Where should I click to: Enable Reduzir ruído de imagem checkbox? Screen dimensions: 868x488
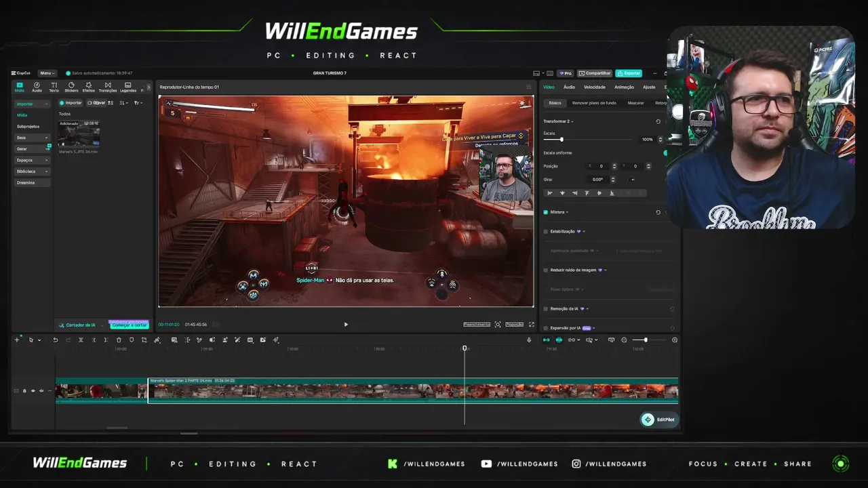click(546, 270)
